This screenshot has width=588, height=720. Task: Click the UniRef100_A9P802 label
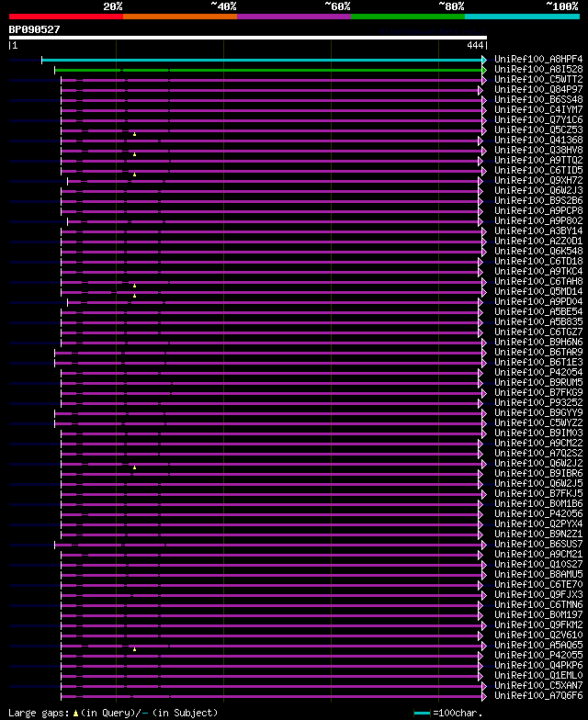point(538,220)
